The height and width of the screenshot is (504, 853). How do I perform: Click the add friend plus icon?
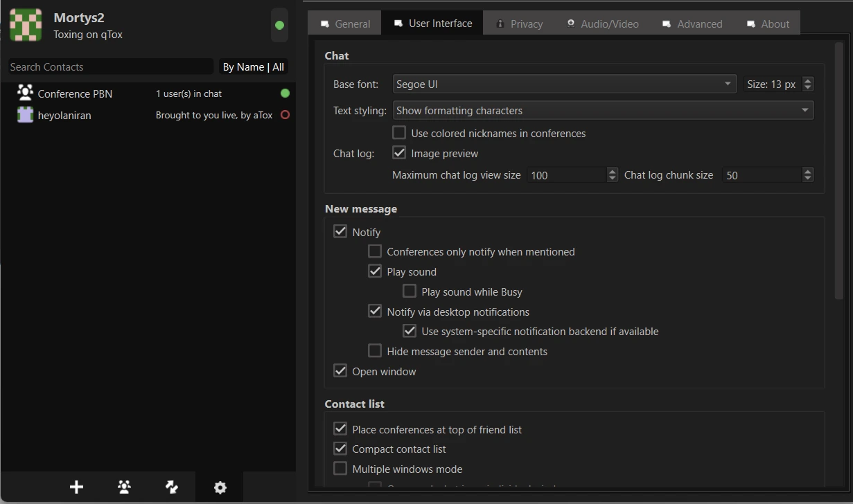pos(76,487)
